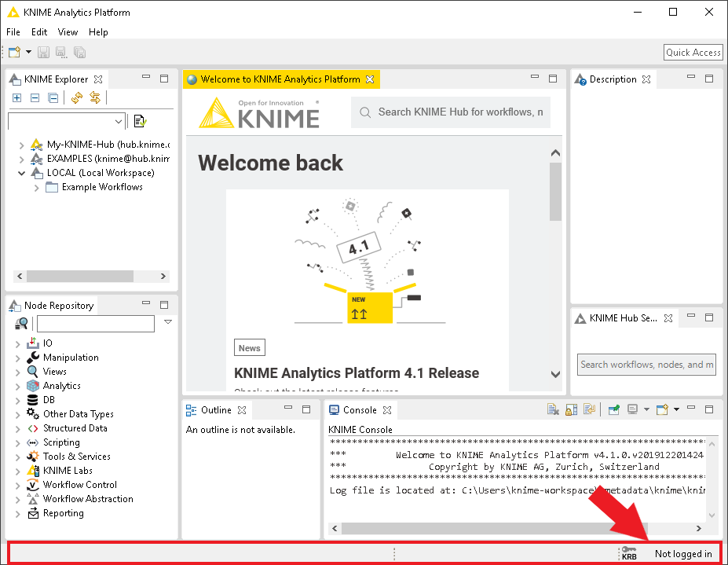Collapse the LOCAL workspace node
728x565 pixels.
(21, 173)
